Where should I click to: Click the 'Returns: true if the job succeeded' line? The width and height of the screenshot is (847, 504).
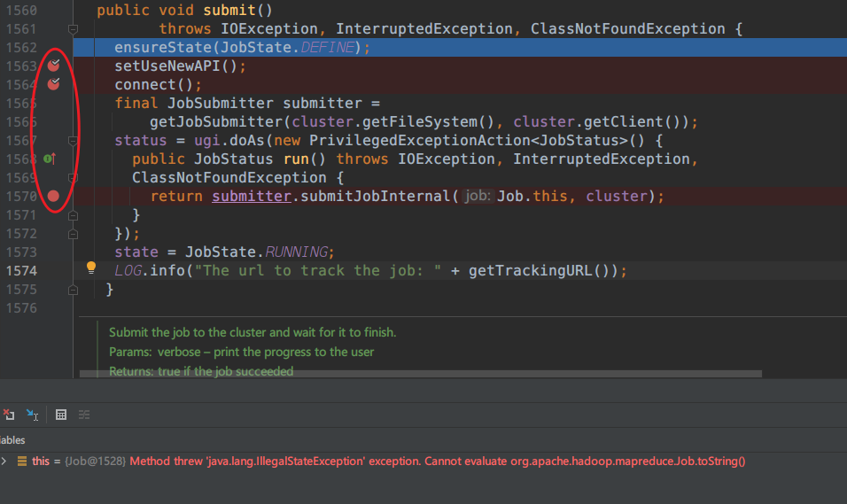coord(201,371)
